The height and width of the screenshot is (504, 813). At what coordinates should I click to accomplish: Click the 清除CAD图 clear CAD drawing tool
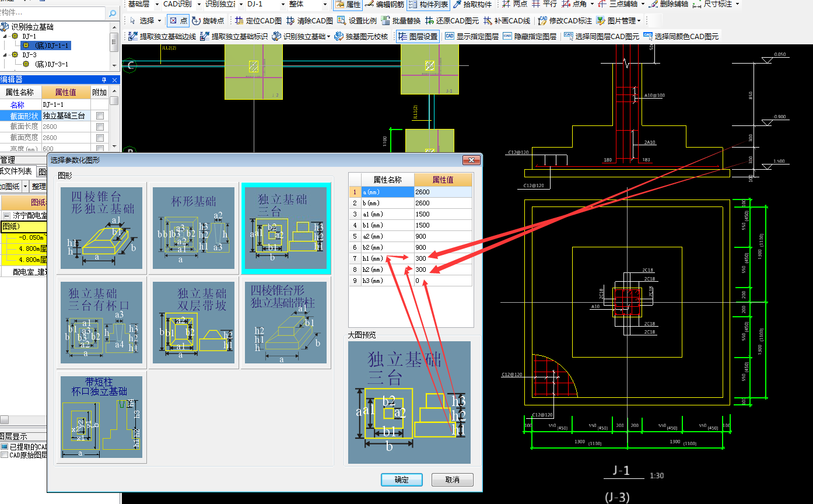click(x=310, y=21)
